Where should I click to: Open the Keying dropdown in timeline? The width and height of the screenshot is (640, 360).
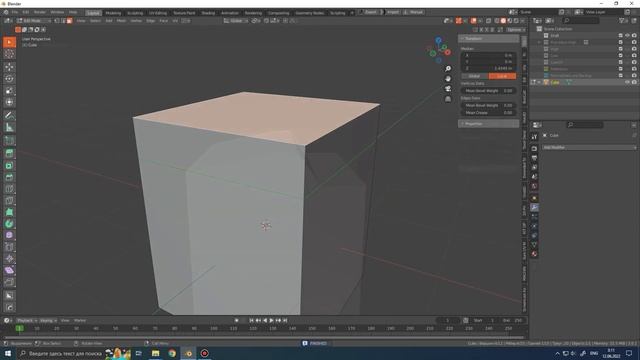tap(48, 320)
